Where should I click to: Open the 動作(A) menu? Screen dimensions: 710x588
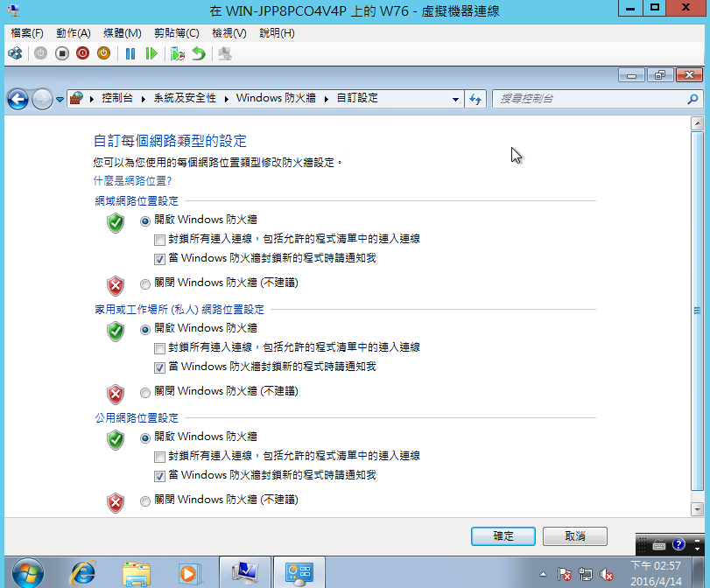pyautogui.click(x=73, y=33)
